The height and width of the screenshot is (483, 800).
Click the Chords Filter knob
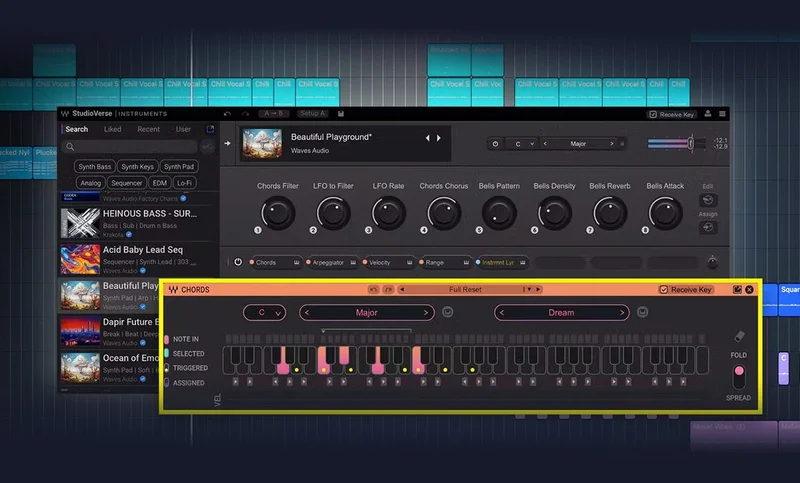[278, 213]
